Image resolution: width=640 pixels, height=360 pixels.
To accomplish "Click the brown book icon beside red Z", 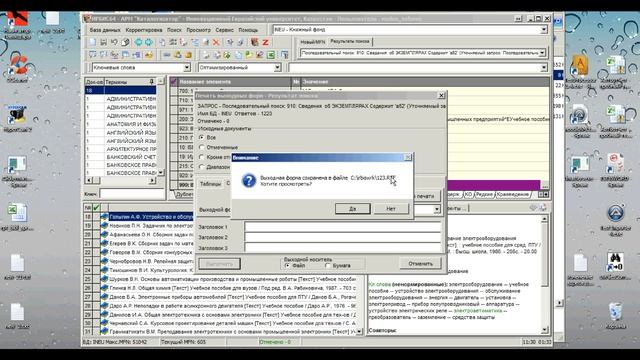I will (x=255, y=42).
